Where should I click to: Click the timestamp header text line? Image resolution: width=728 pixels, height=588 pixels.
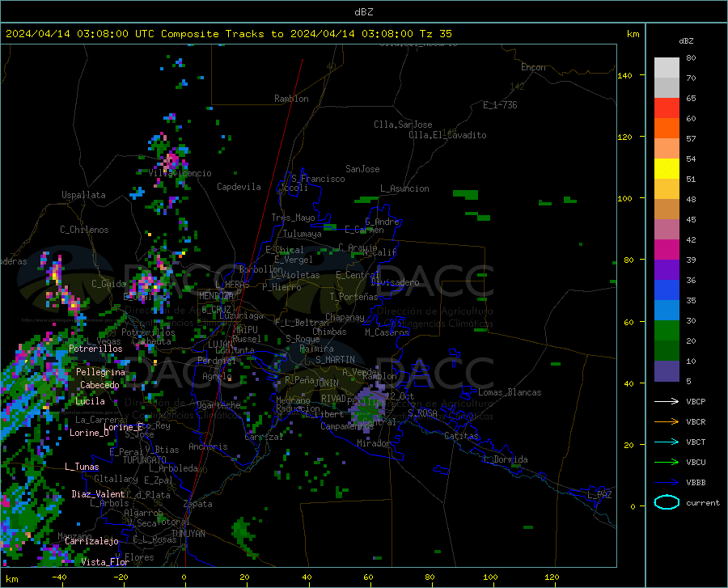228,34
